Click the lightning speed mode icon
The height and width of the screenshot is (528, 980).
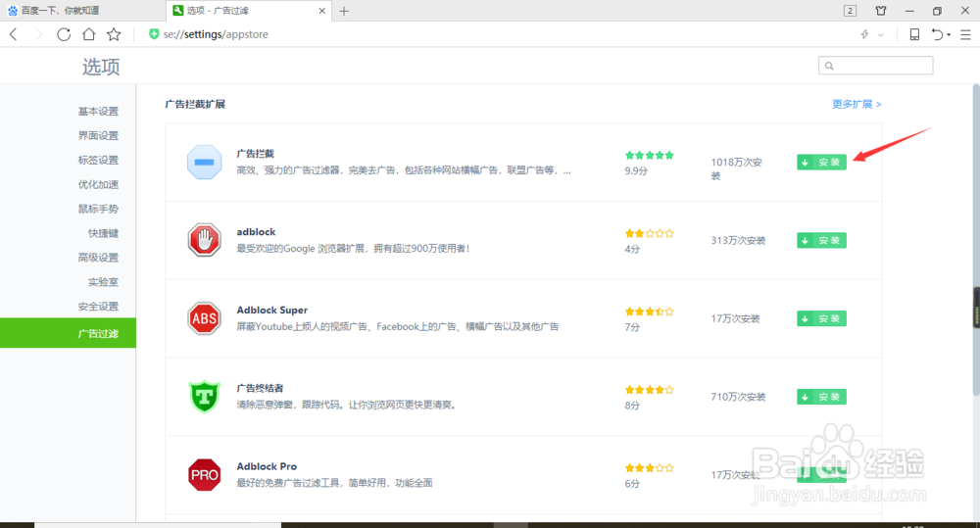pyautogui.click(x=865, y=34)
